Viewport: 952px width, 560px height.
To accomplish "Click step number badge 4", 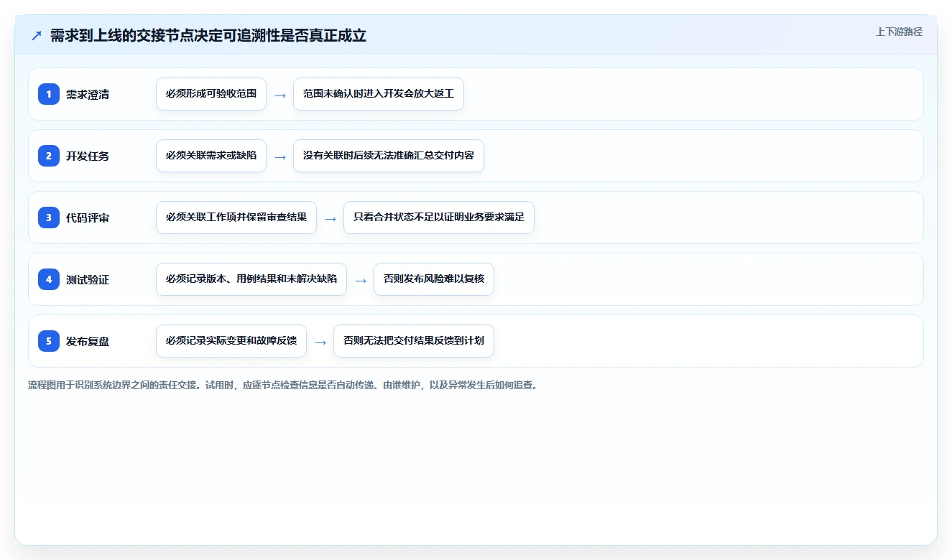I will point(49,279).
